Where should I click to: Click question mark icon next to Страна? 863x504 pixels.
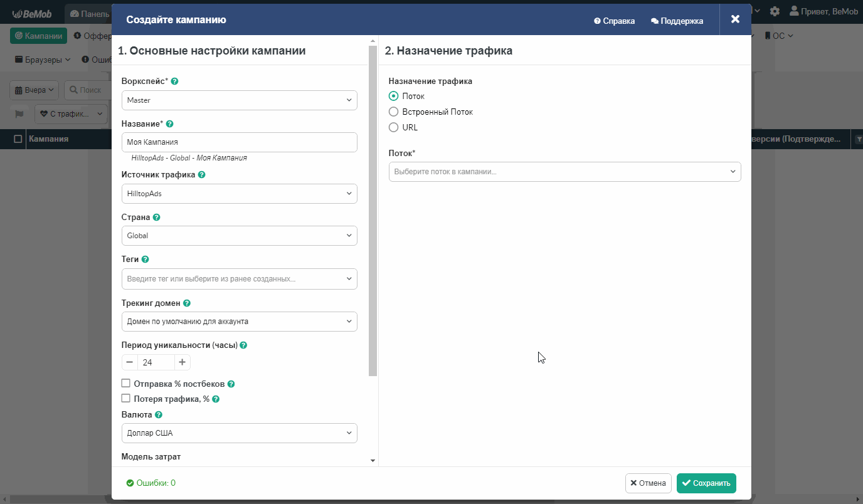tap(156, 218)
